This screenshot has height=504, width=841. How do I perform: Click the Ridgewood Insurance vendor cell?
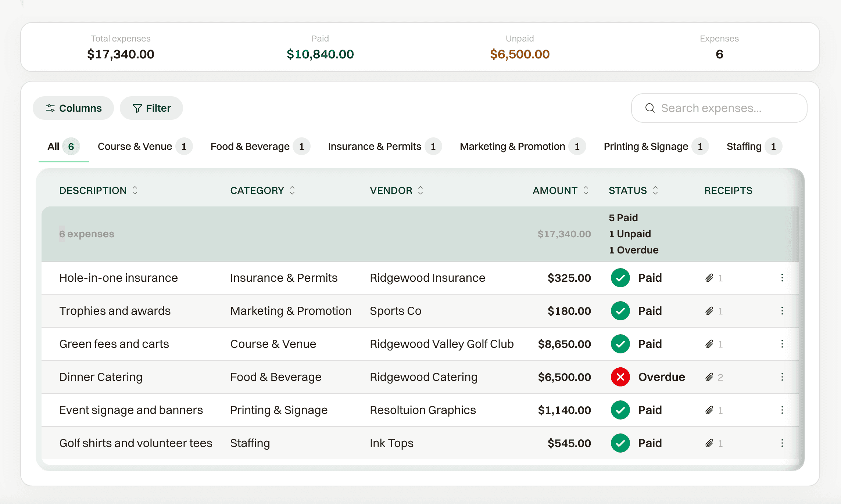pos(427,278)
